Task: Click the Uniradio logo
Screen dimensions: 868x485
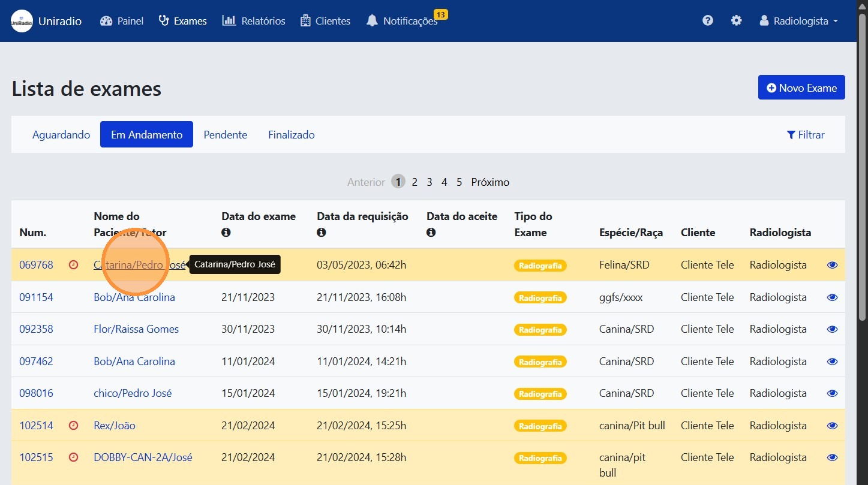Action: 22,21
